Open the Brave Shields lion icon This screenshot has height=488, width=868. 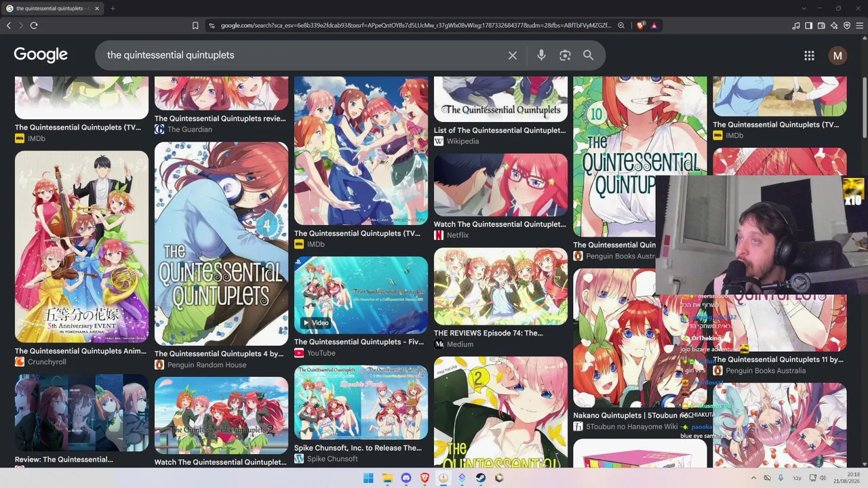640,26
